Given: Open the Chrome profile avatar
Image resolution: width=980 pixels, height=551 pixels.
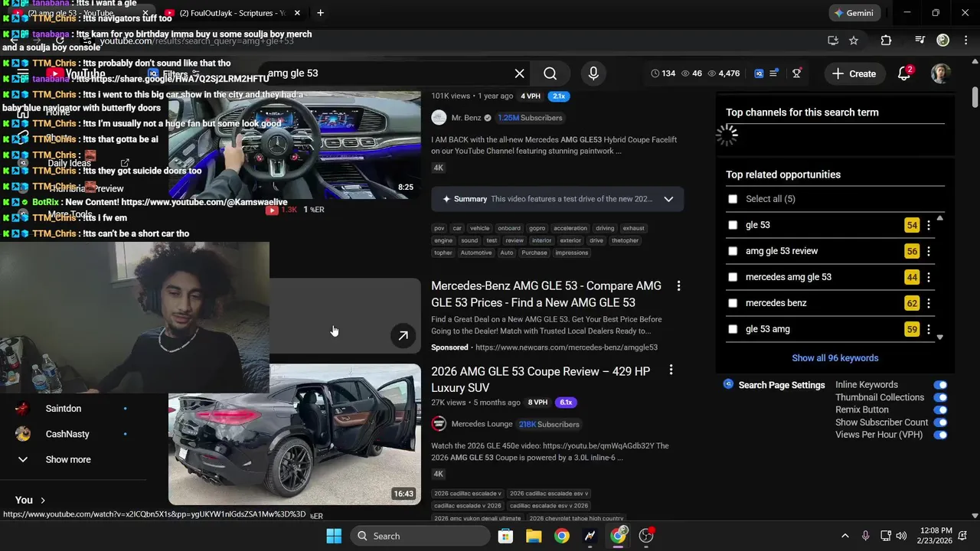Looking at the screenshot, I should 943,41.
